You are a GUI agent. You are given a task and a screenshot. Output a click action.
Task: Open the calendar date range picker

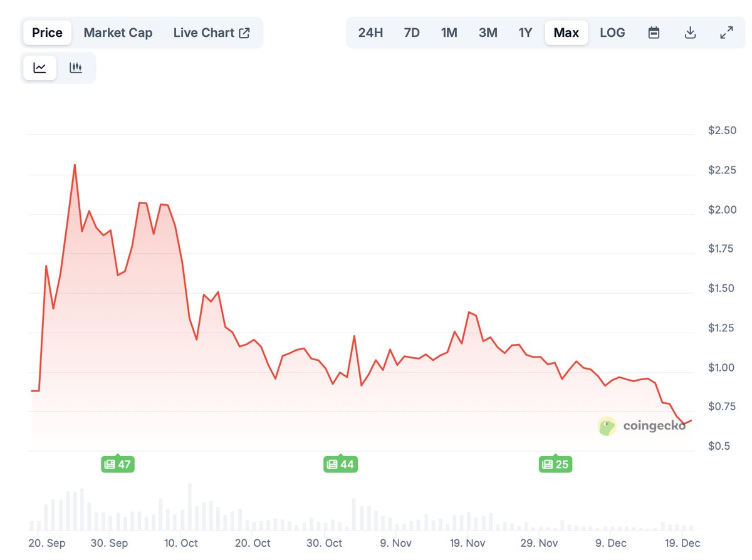click(x=654, y=33)
